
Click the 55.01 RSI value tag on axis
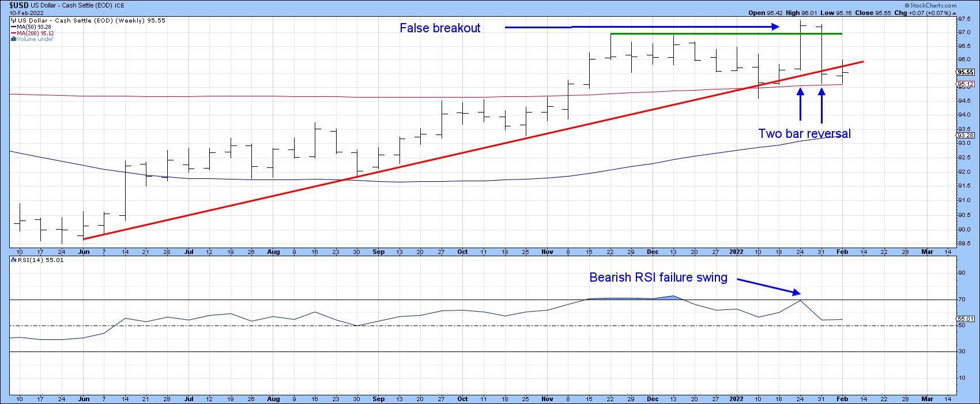click(965, 319)
